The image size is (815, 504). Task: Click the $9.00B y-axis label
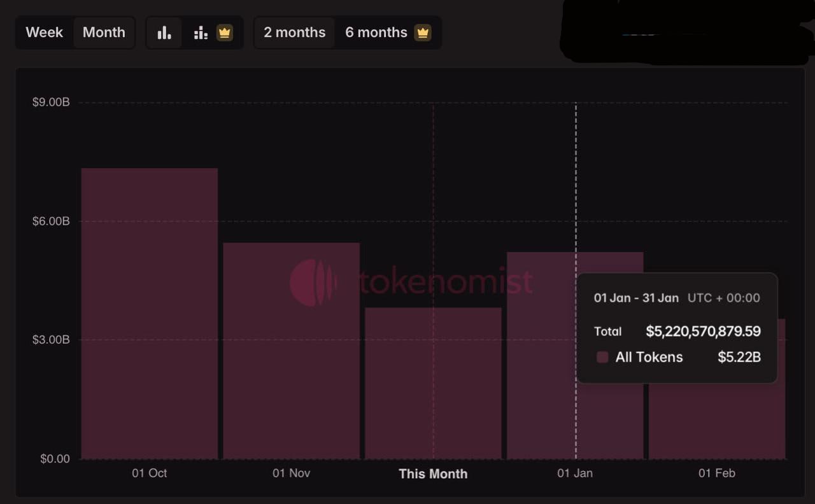tap(51, 102)
